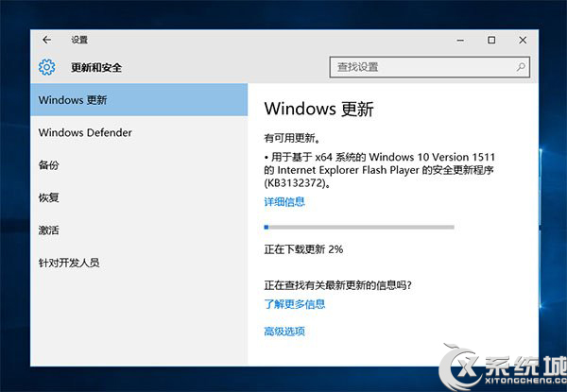Click the 设置 window title text
Screen dimensions: 567x392
pyautogui.click(x=79, y=40)
